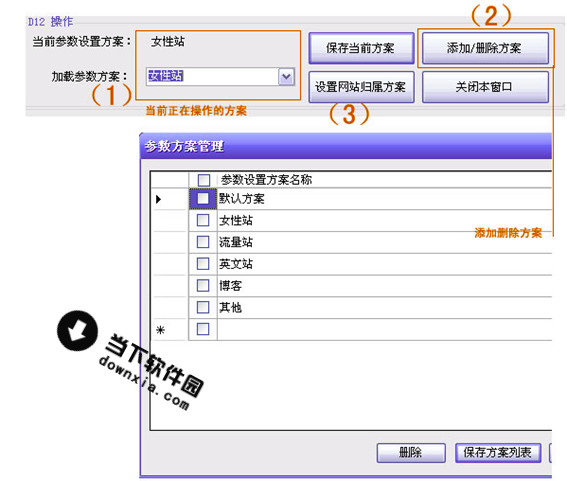
Task: Check the 其他 row checkbox
Action: (x=203, y=307)
